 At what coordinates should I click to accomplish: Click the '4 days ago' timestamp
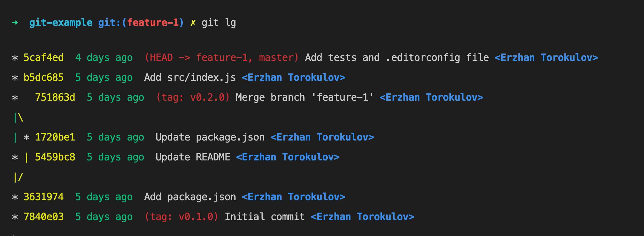tap(104, 58)
